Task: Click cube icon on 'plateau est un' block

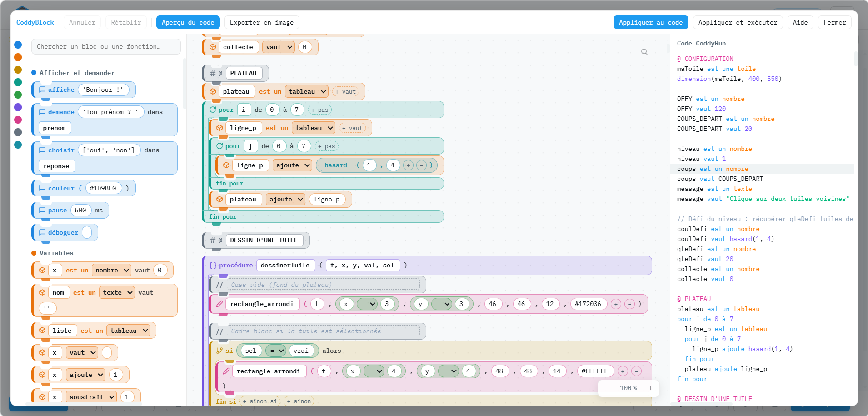Action: tap(213, 91)
